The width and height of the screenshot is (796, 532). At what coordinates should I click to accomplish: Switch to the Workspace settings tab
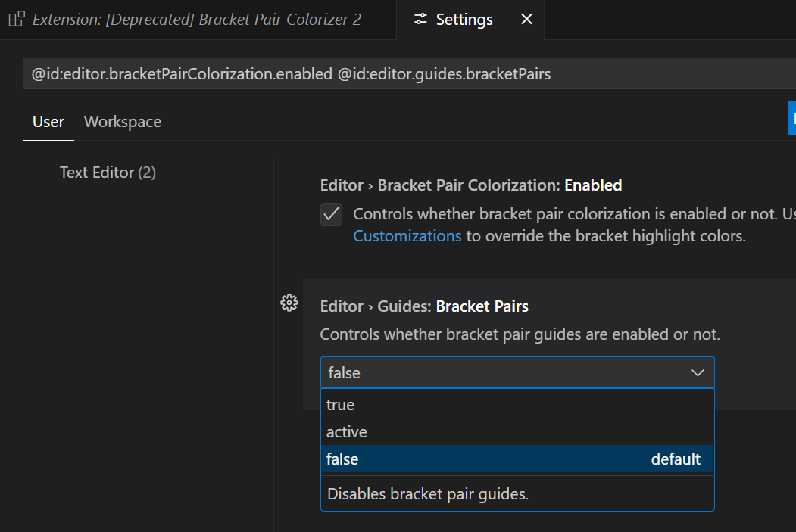123,122
